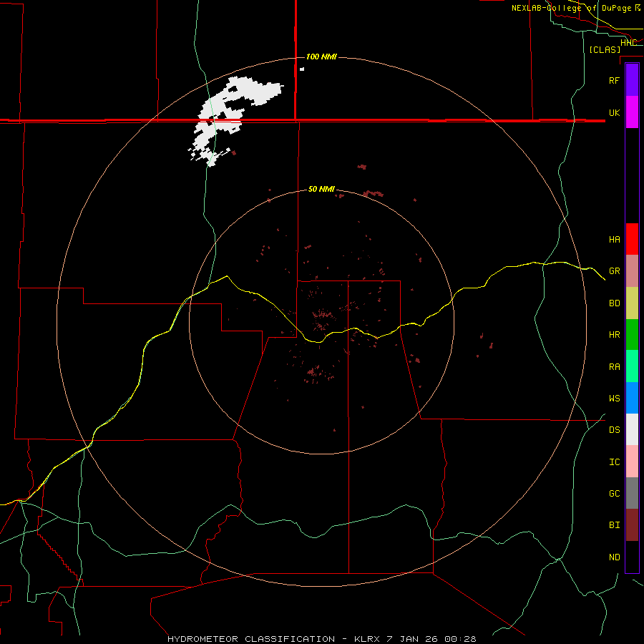The height and width of the screenshot is (644, 644).
Task: Click the small white echo near 100 NMI label
Action: click(x=302, y=69)
